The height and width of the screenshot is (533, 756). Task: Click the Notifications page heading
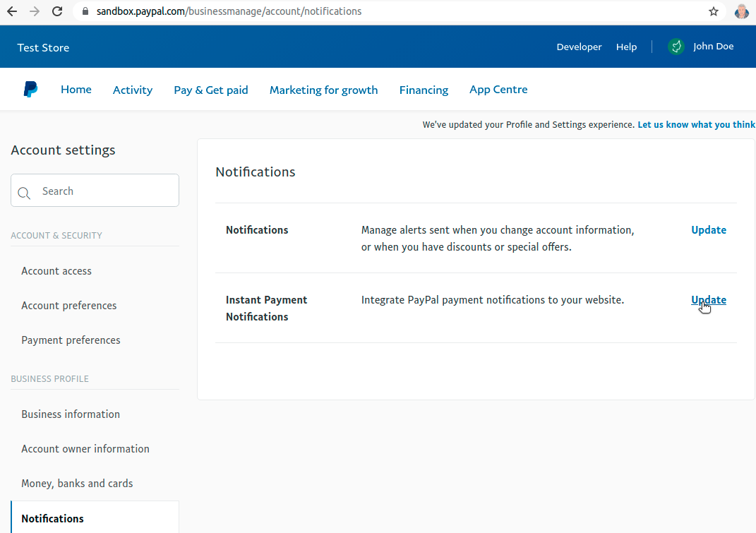[x=255, y=172]
